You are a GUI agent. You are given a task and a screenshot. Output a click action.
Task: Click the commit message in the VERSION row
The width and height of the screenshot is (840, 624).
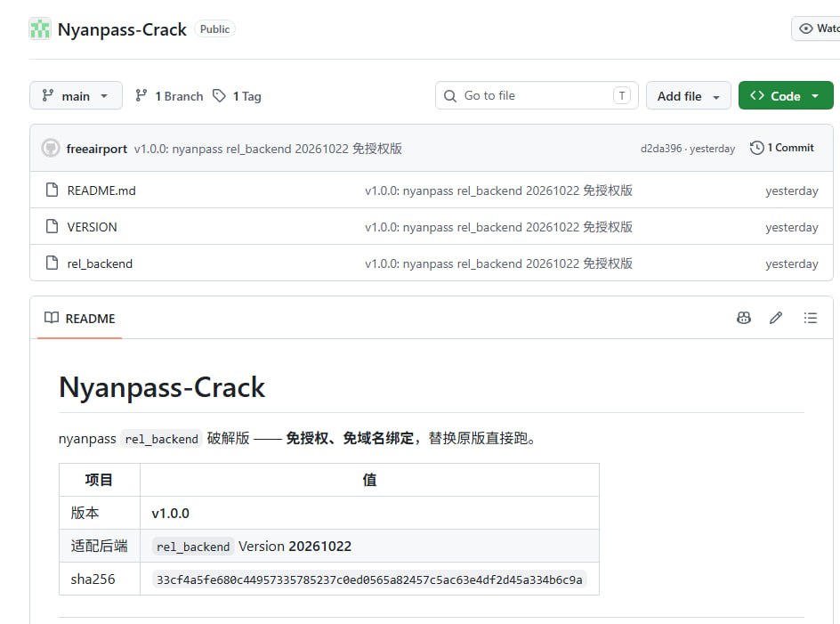(498, 227)
